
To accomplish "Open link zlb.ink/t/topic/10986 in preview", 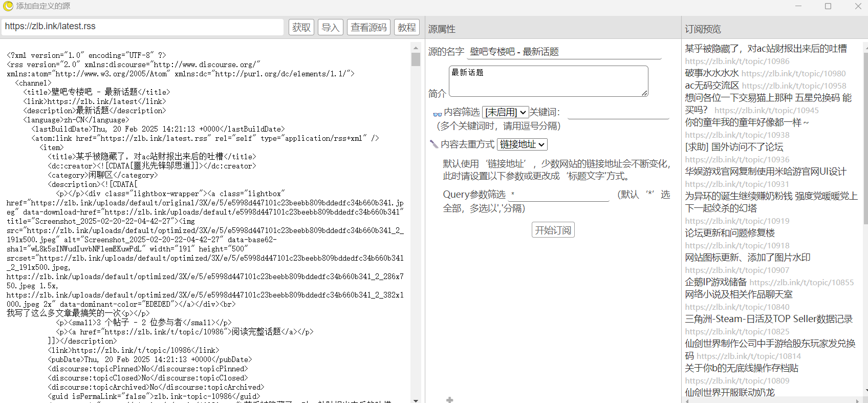I will click(737, 61).
